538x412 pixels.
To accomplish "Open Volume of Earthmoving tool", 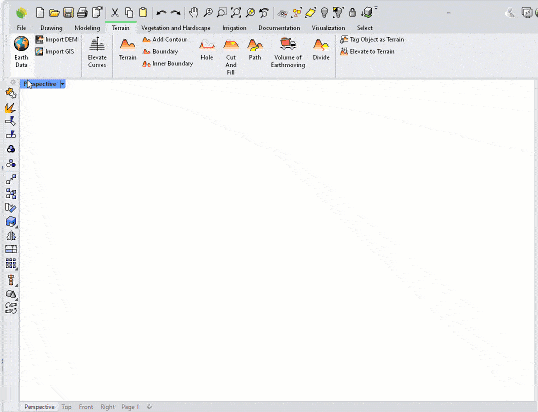I will pos(288,52).
